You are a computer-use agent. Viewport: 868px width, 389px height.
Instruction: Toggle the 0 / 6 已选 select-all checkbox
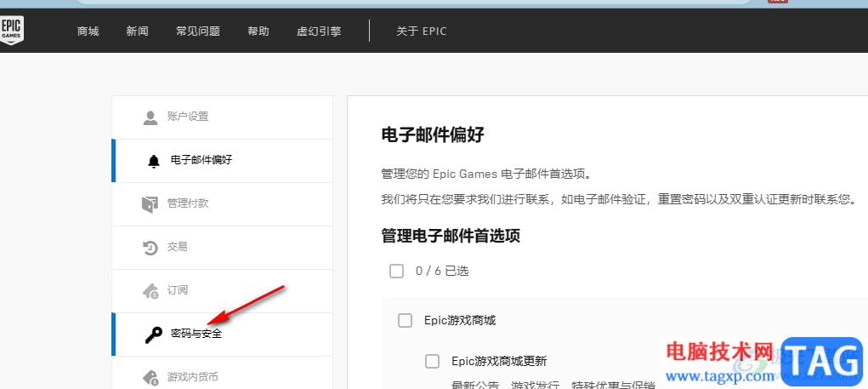396,271
